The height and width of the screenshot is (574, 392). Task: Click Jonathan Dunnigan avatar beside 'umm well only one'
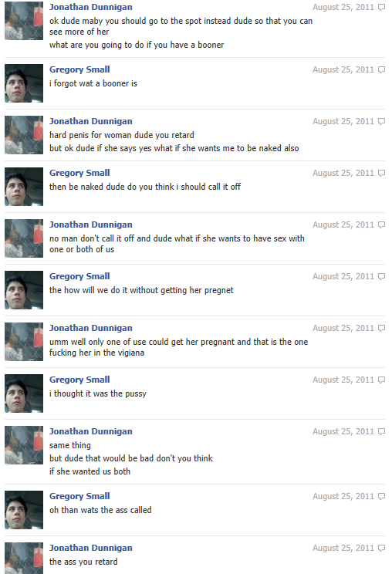click(x=24, y=342)
